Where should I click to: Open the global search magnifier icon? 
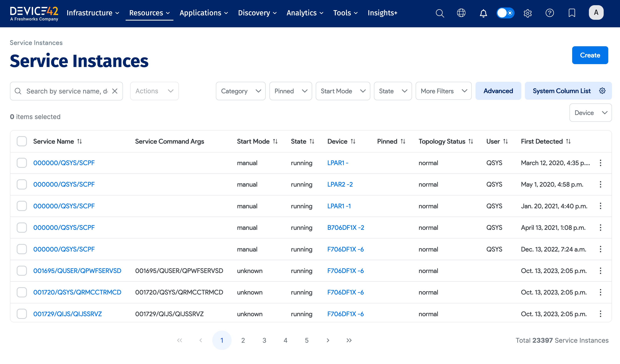tap(440, 13)
